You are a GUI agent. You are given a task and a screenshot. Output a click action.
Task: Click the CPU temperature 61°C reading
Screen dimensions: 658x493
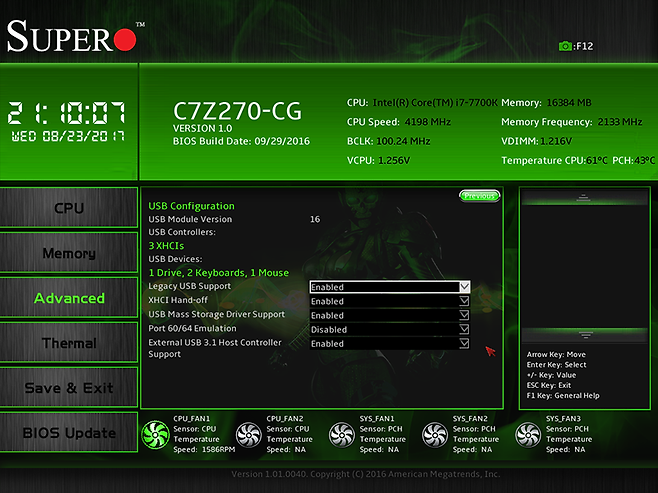[x=596, y=161]
